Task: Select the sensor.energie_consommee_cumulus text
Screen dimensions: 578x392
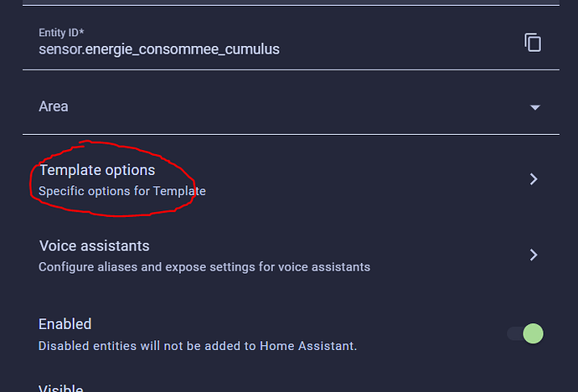Action: [159, 49]
